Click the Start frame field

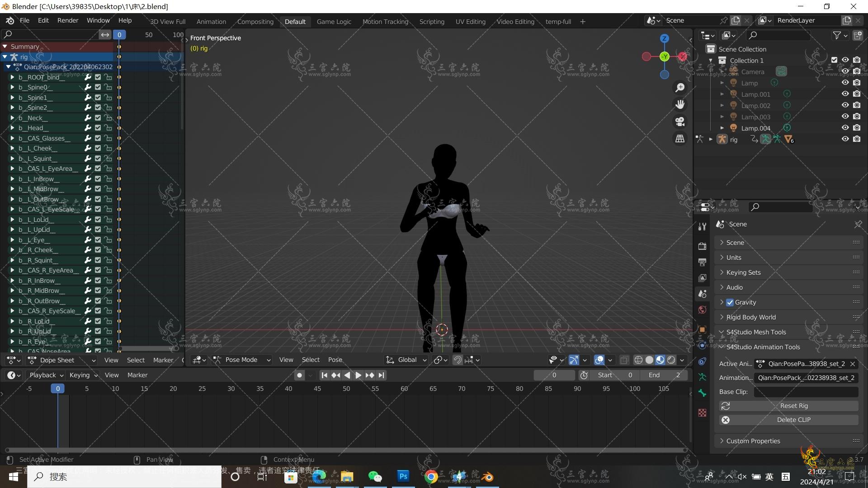[x=616, y=375]
